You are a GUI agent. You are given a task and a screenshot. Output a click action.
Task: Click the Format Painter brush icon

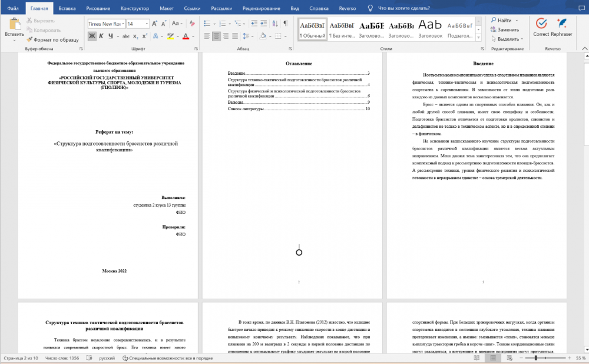[x=29, y=39]
